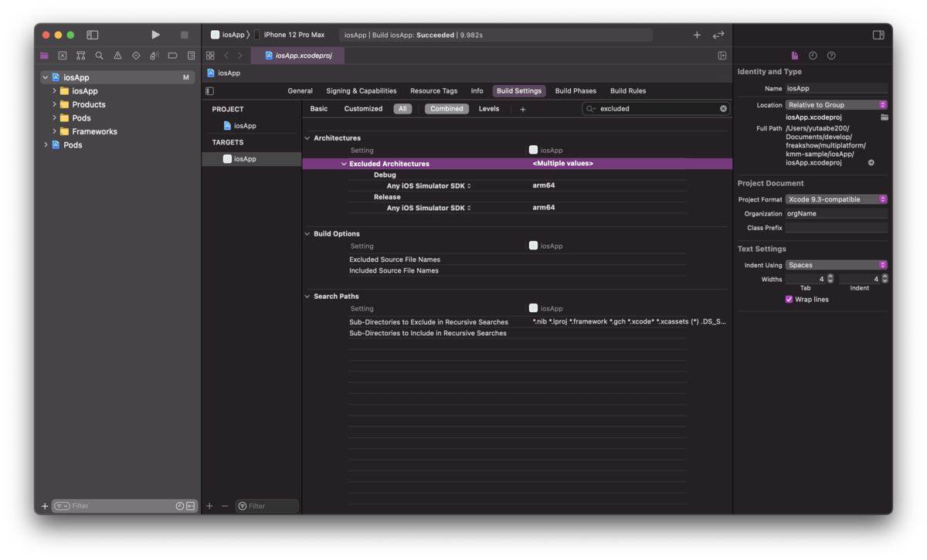Add file with navigator bottom plus button

coord(45,506)
